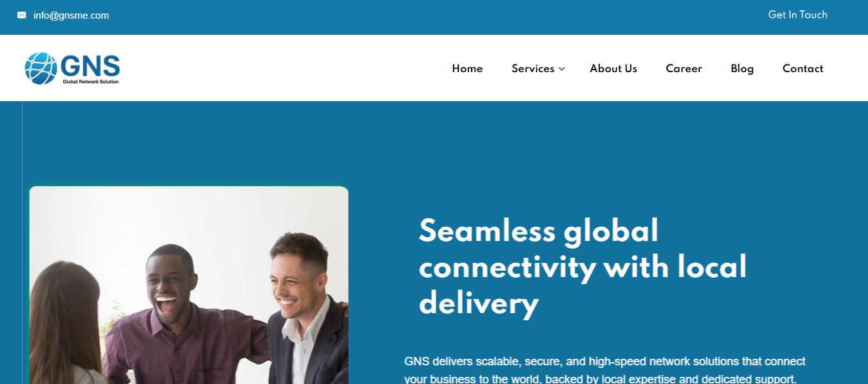This screenshot has height=384, width=868.
Task: Click the word delivery in the headline
Action: point(479,303)
